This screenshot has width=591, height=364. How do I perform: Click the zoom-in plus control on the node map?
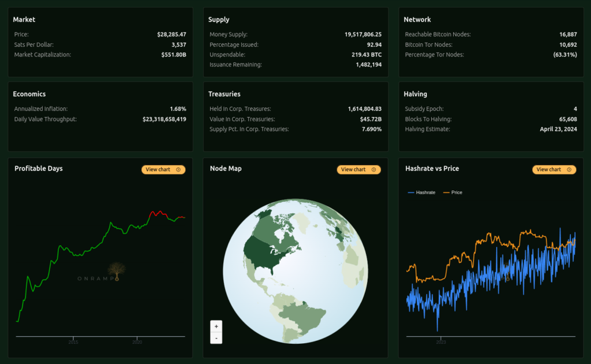[216, 326]
